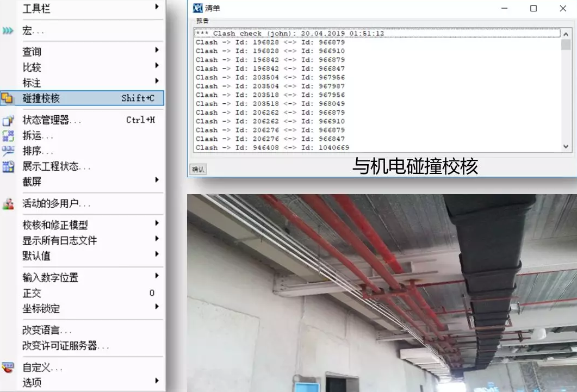Screen dimensions: 577x392
Task: Select clash row 203504 <-> 967987
Action: 377,86
